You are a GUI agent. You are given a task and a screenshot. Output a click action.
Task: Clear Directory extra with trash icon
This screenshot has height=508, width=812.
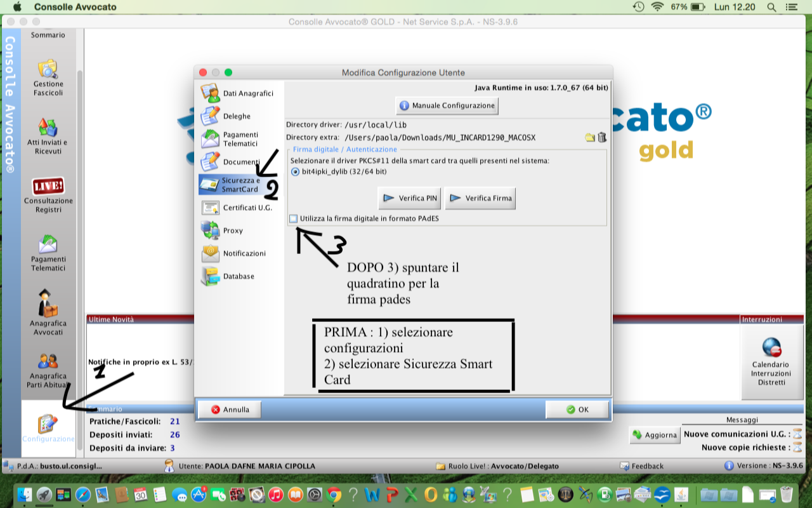click(602, 137)
